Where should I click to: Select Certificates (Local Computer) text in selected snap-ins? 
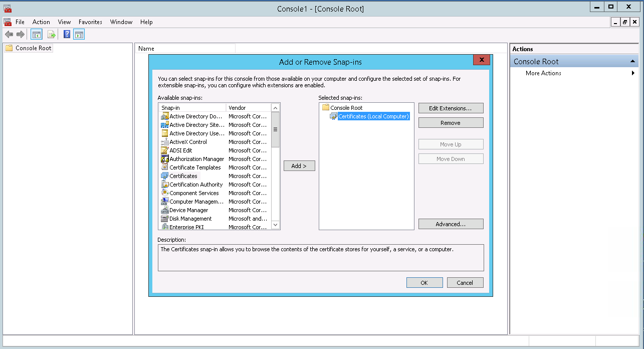(x=374, y=116)
